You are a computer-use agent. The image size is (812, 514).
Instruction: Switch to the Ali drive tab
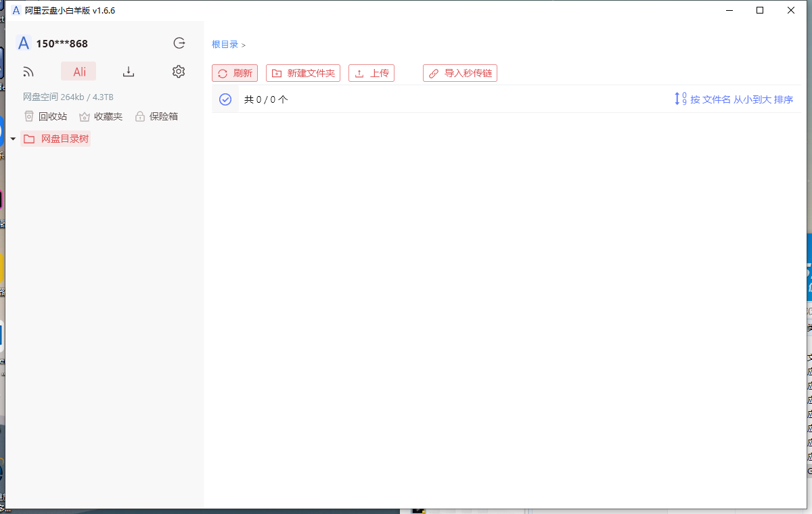pyautogui.click(x=78, y=70)
